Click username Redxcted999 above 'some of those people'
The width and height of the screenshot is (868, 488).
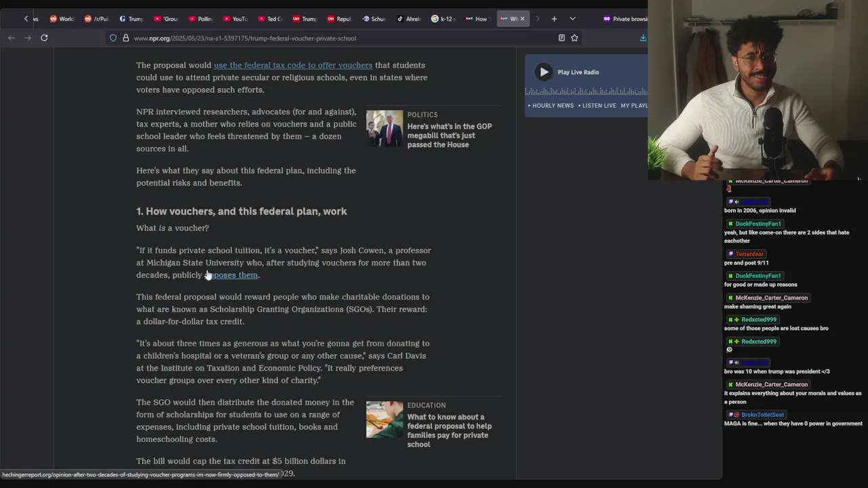[759, 320]
